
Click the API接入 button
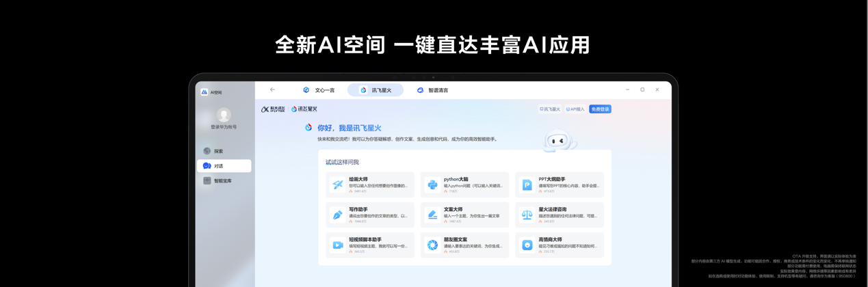(x=575, y=109)
